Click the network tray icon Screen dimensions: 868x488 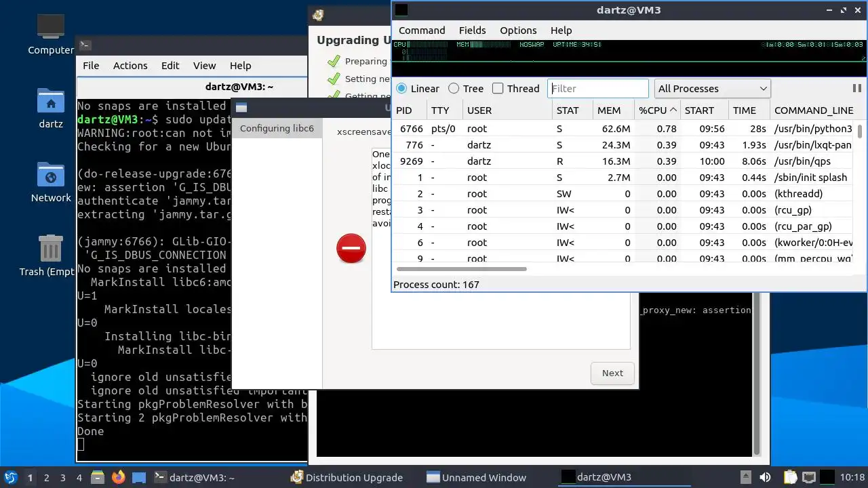pos(808,478)
